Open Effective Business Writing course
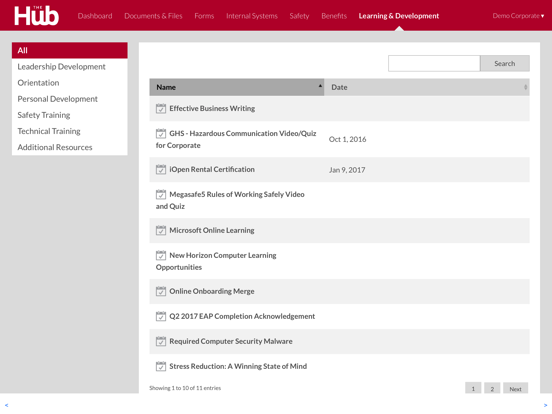The height and width of the screenshot is (414, 552). tap(212, 108)
